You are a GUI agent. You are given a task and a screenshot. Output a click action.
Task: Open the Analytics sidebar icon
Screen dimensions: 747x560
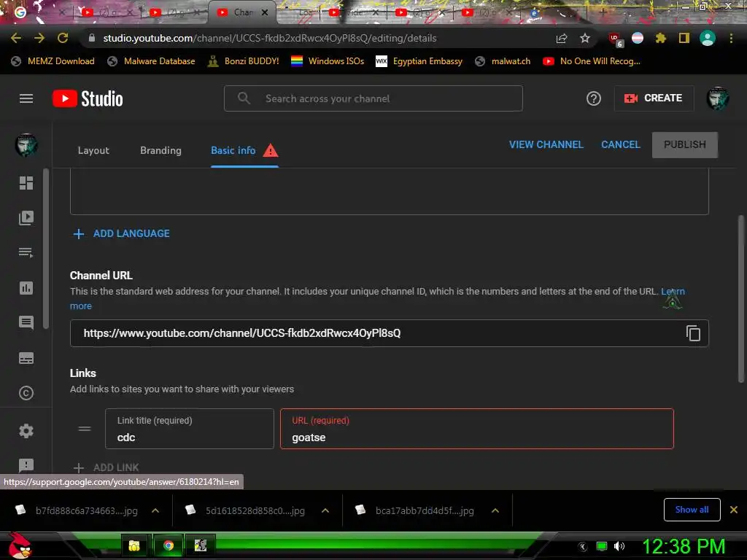tap(26, 287)
